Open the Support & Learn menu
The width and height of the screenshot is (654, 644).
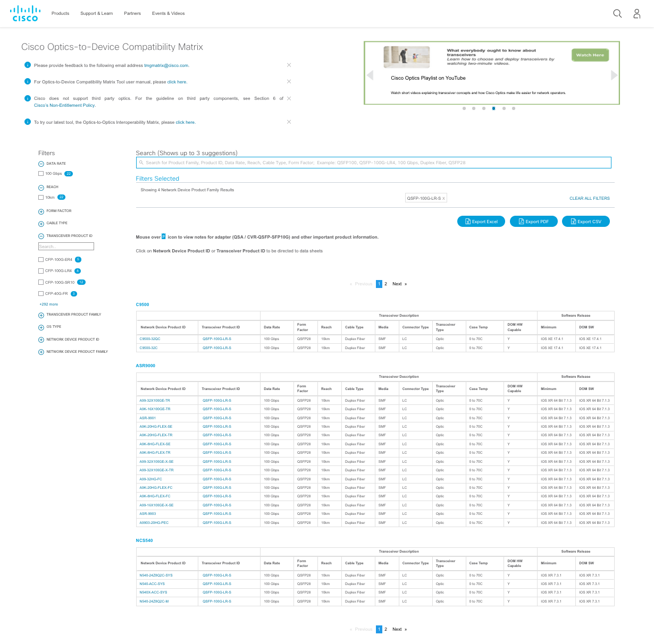tap(96, 13)
